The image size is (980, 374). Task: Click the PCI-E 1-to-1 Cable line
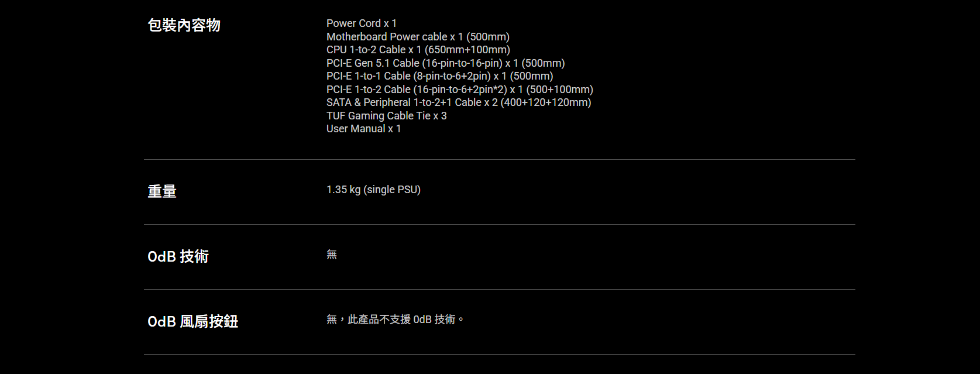tap(439, 76)
